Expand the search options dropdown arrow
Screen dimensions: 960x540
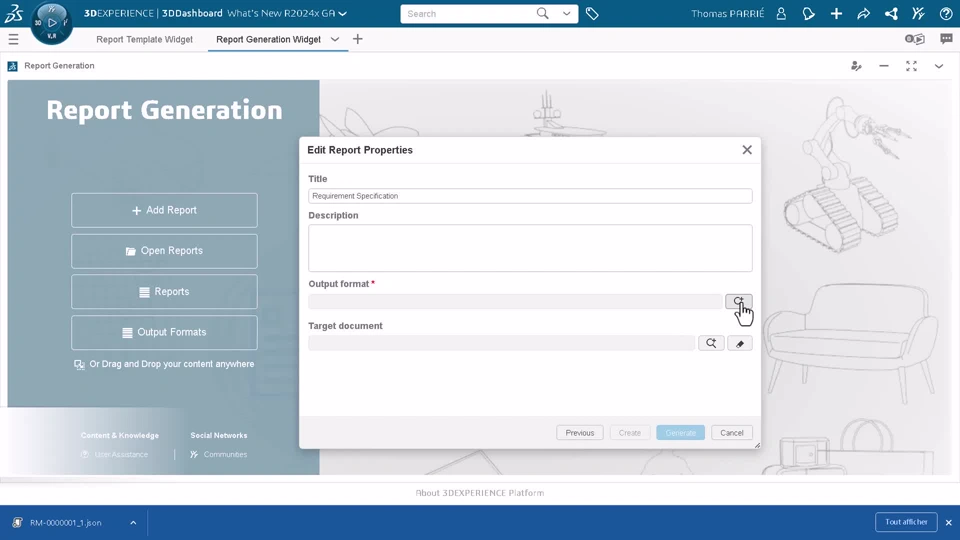(566, 13)
